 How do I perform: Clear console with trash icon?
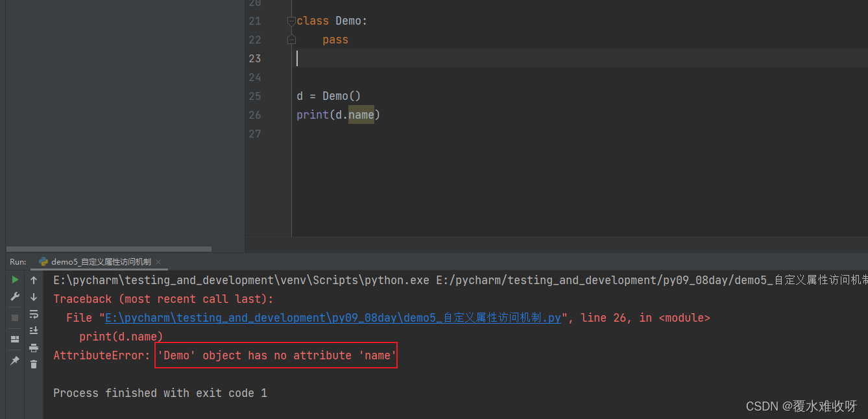34,365
